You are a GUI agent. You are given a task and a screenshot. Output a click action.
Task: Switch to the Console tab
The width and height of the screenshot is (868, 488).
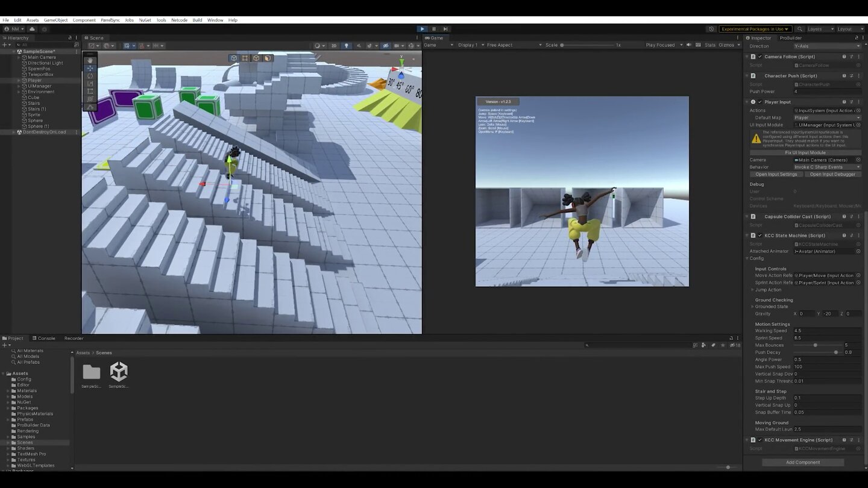click(46, 338)
